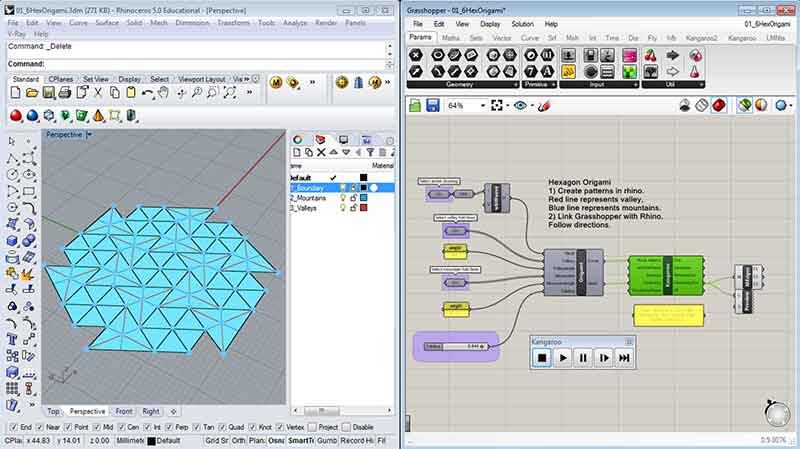
Task: Click the Kangaroo Play button
Action: pos(563,358)
